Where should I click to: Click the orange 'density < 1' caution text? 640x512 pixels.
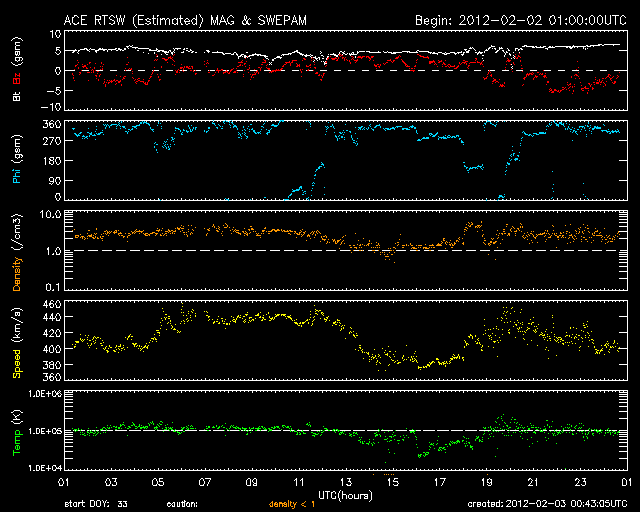click(292, 504)
